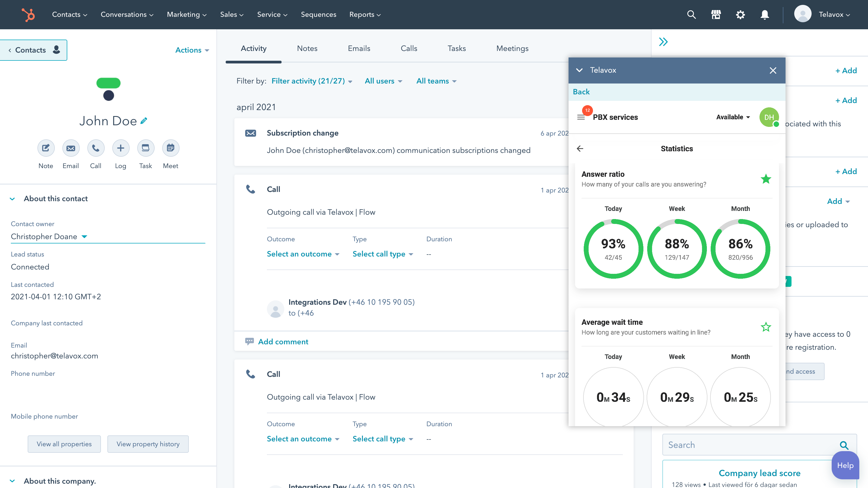This screenshot has width=868, height=488.
Task: Edit John Doe name pencil icon
Action: pyautogui.click(x=144, y=121)
